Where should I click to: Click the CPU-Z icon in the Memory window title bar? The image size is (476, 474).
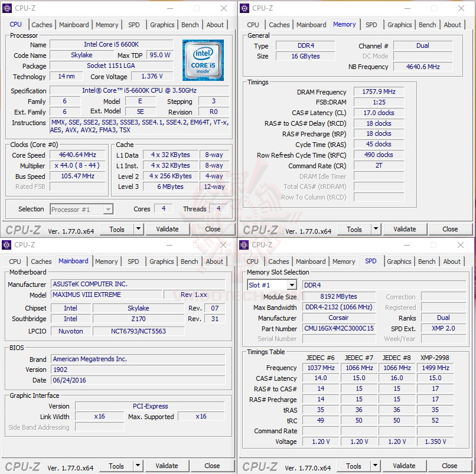click(244, 8)
